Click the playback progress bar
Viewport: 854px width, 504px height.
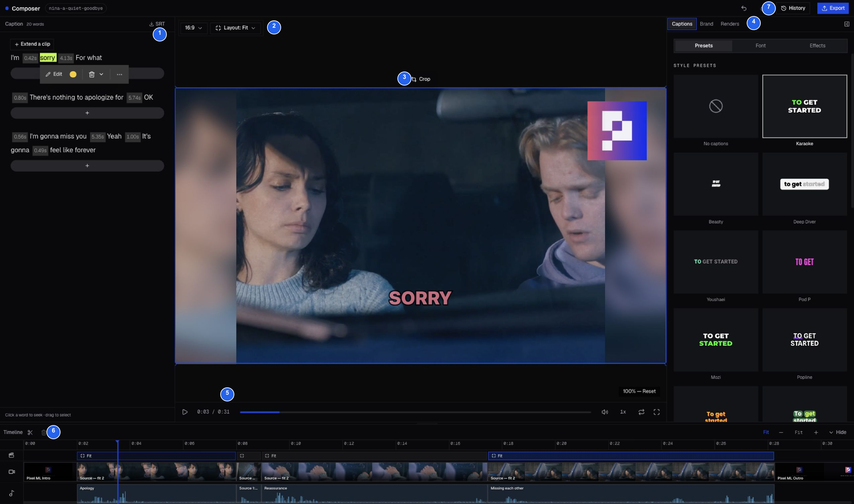click(415, 412)
